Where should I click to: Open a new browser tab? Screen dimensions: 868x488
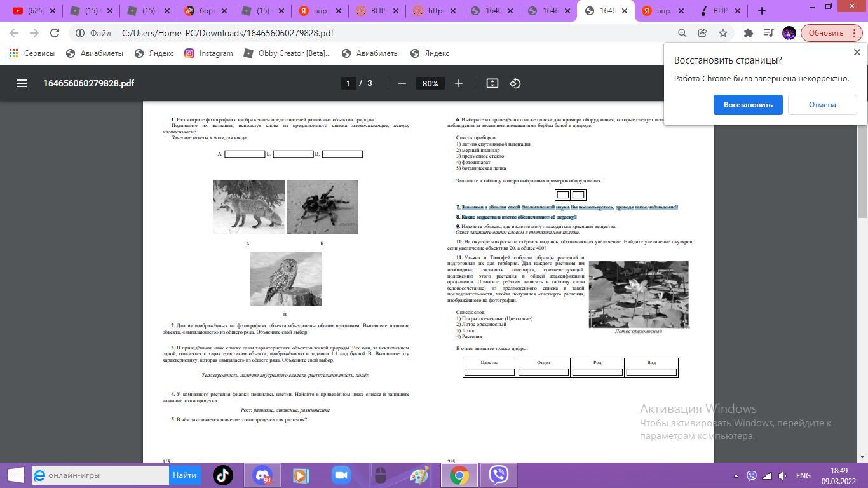[x=762, y=11]
